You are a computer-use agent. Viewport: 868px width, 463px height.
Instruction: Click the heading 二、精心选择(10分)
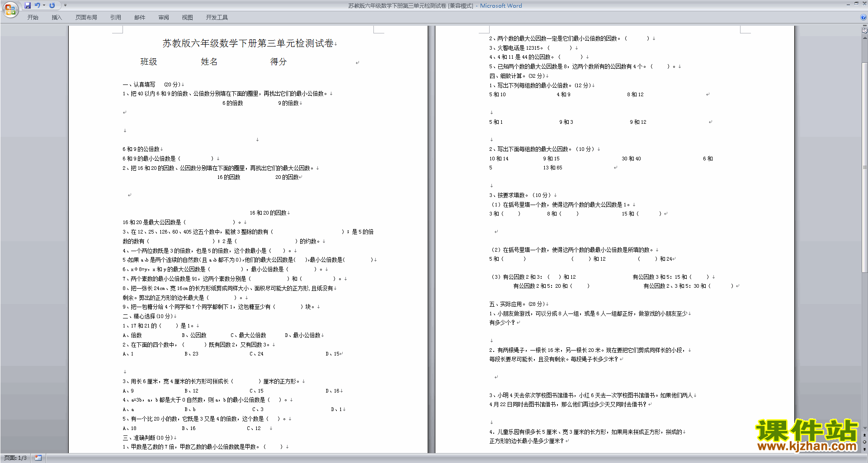(148, 317)
